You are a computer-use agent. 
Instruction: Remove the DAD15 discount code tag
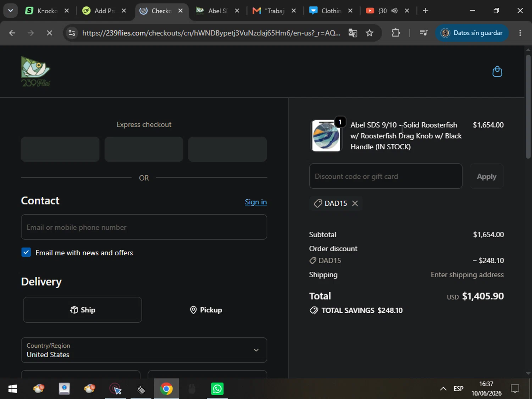355,203
